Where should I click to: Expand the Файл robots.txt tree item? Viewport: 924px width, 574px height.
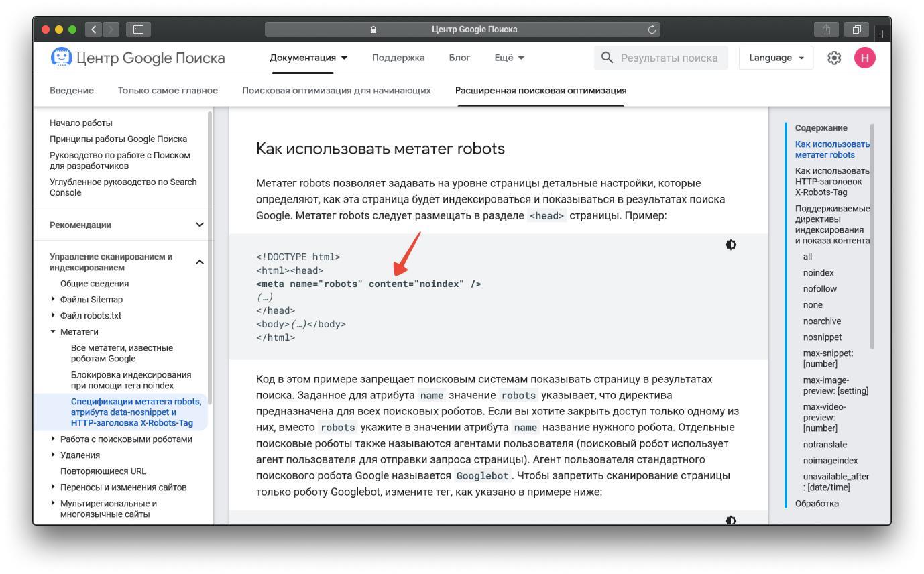point(54,316)
